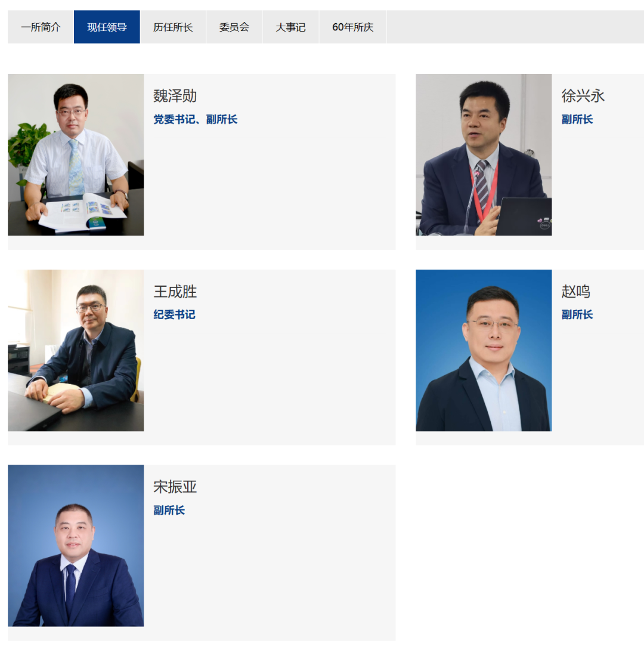Viewport: 644px width, 668px height.
Task: Open the 一所简介 tab
Action: coord(41,27)
